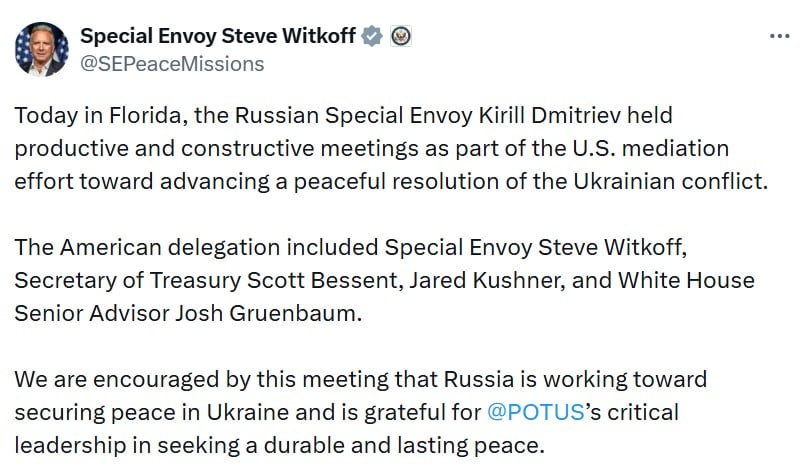Click the word 'Today' starting the post
Screen dimensions: 804x466
[x=43, y=116]
